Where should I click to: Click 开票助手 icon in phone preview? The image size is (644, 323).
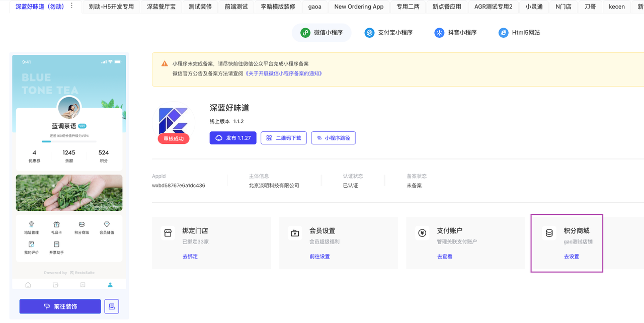tap(56, 245)
